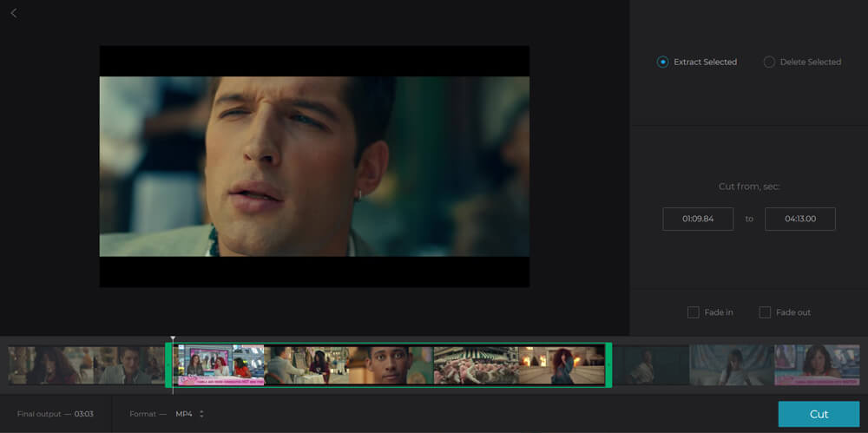Screen dimensions: 868x433
Task: Edit the cut end time 04:13.00
Action: 800,219
